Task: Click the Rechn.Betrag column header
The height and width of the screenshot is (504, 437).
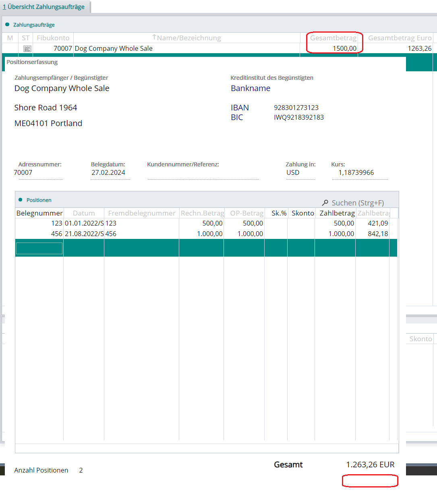Action: 202,213
